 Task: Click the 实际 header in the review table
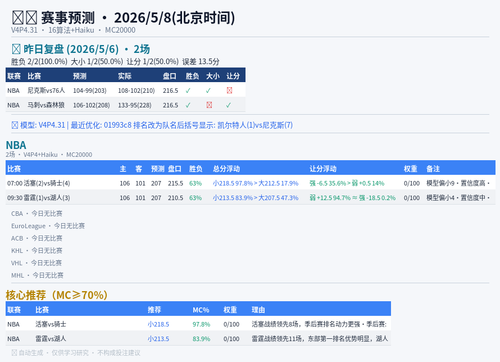[125, 76]
